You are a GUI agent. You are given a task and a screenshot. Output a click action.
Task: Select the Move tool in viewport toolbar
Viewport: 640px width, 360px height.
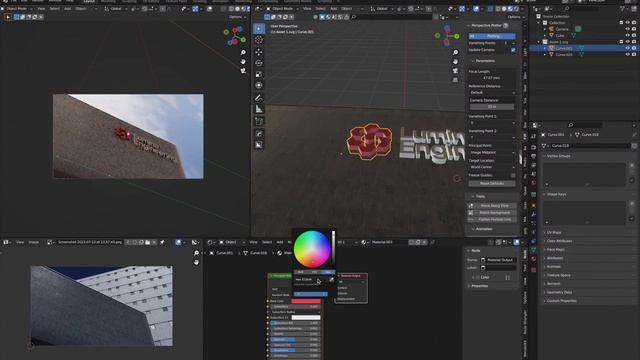(x=259, y=52)
